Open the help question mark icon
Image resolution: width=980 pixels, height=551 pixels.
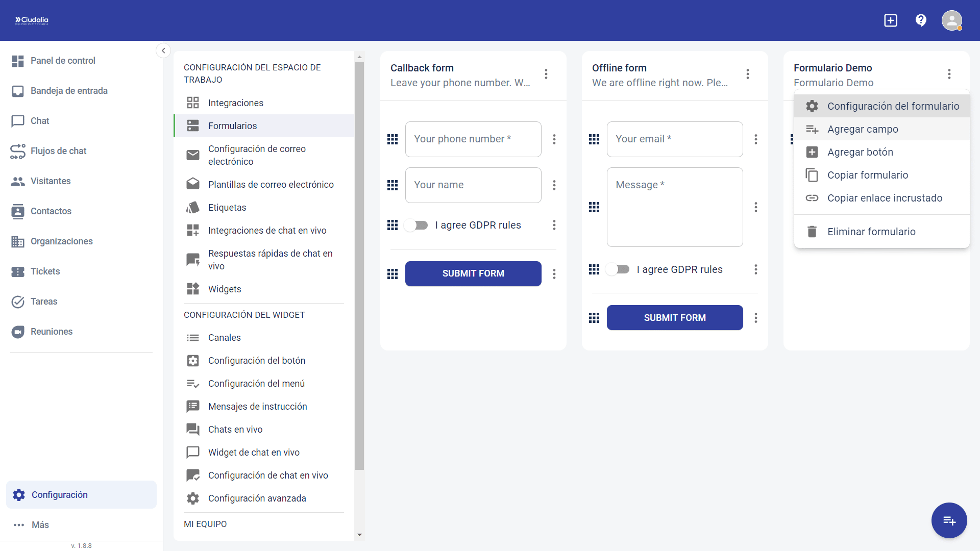(x=921, y=20)
